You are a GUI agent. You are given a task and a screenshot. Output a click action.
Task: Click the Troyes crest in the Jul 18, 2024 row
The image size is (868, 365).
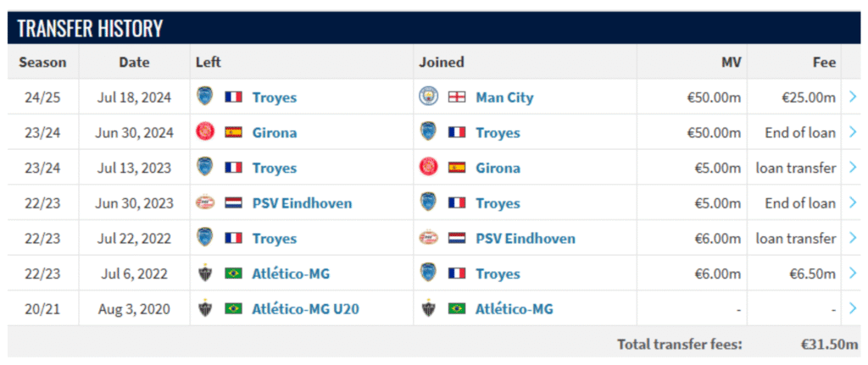pos(205,97)
